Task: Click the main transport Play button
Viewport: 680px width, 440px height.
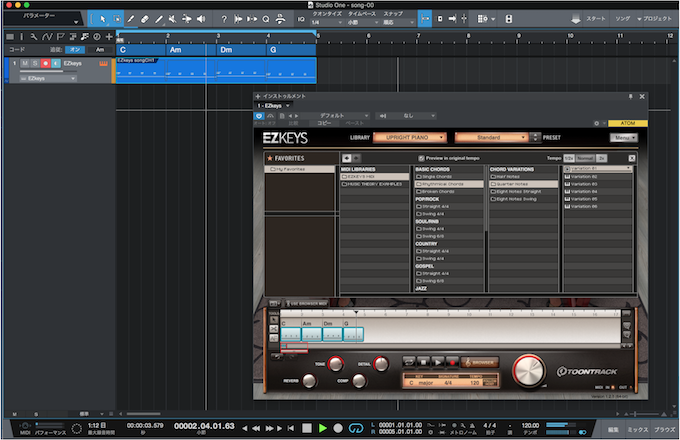Action: 323,428
